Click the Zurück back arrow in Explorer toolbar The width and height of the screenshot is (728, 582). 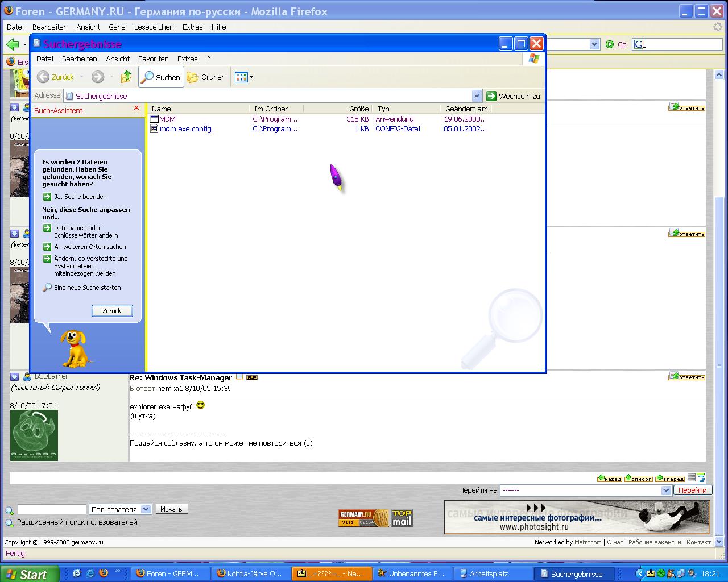55,77
